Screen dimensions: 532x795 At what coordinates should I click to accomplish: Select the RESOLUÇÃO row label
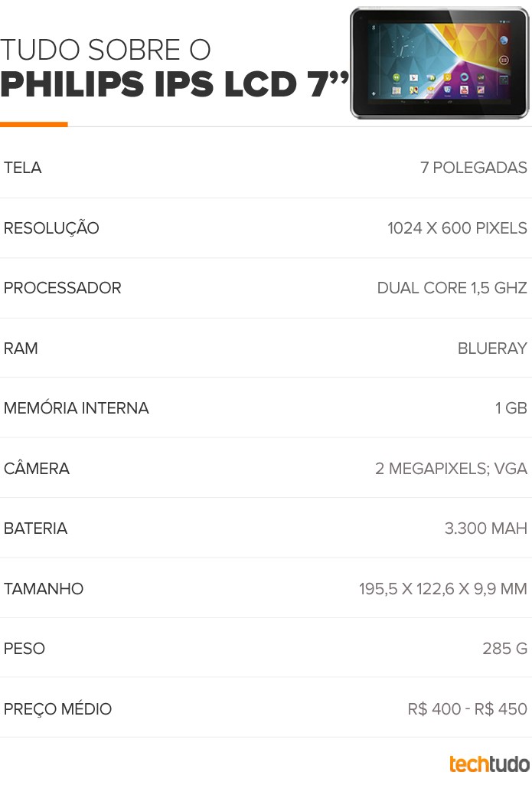pos(51,227)
